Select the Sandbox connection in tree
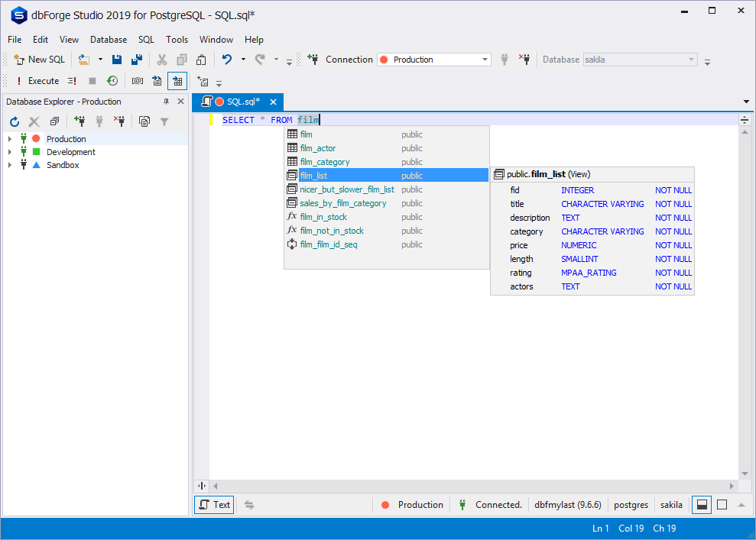The width and height of the screenshot is (756, 540). pos(63,165)
